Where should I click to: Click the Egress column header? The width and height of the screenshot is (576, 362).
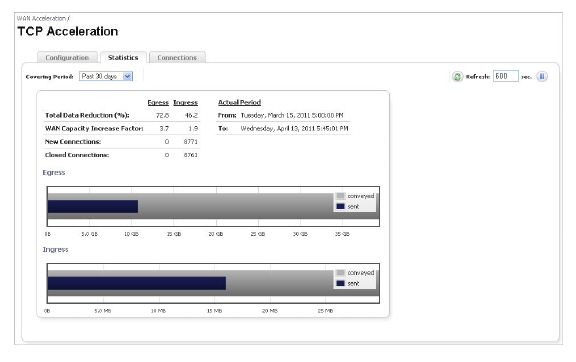[x=158, y=103]
